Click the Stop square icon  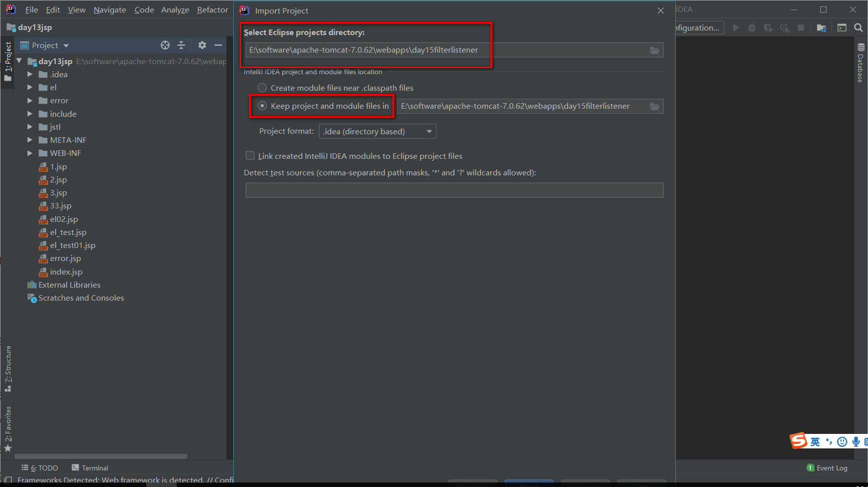tap(801, 28)
